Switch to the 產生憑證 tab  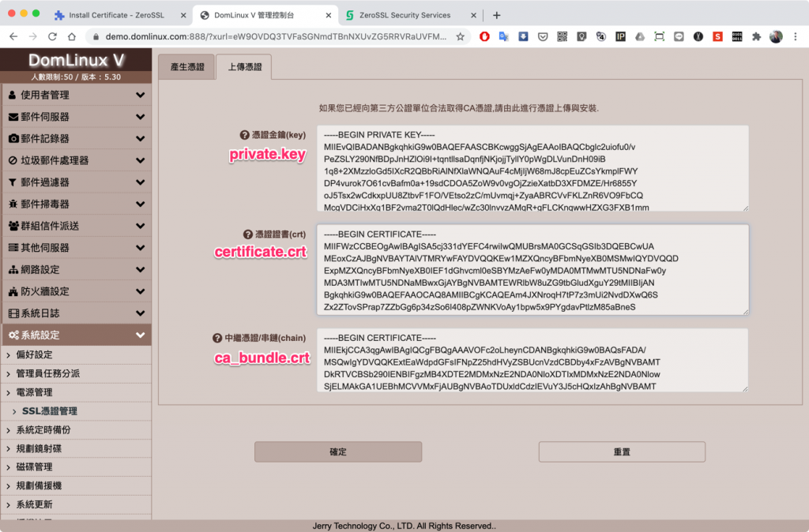tap(190, 66)
